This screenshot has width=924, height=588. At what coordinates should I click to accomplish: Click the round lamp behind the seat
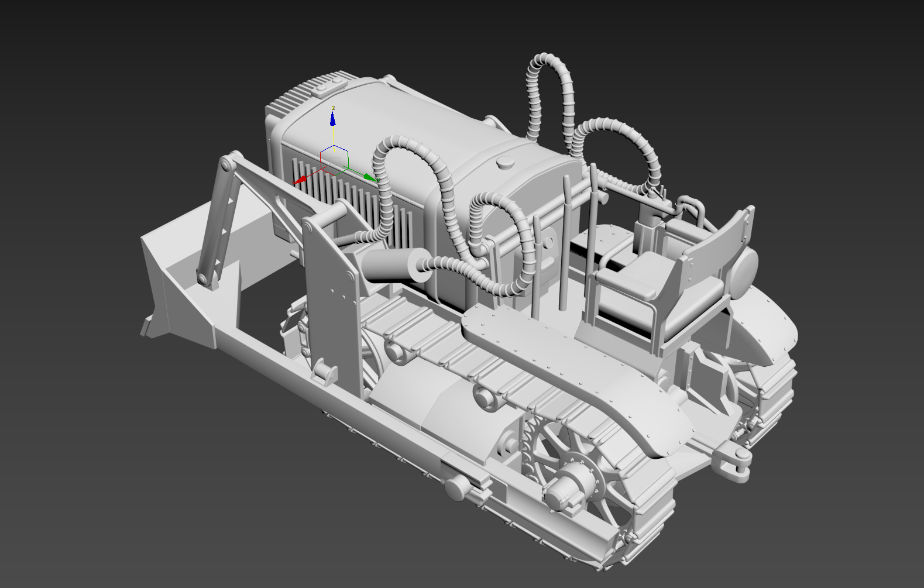(x=744, y=272)
